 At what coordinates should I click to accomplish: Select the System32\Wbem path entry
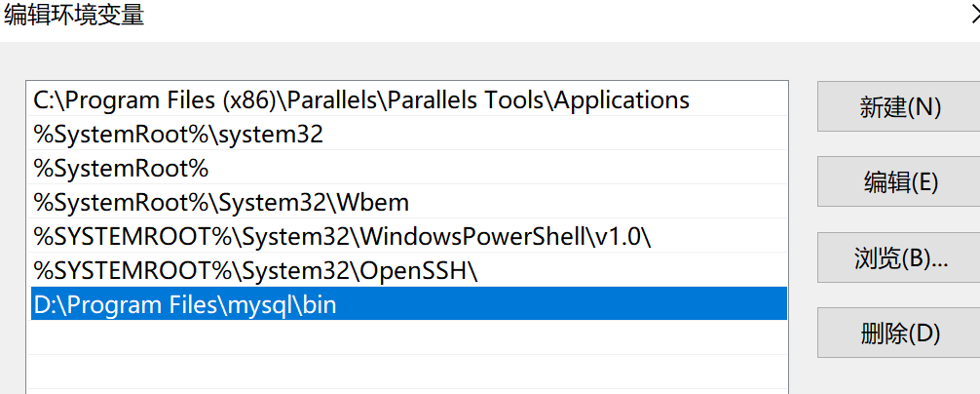point(407,201)
